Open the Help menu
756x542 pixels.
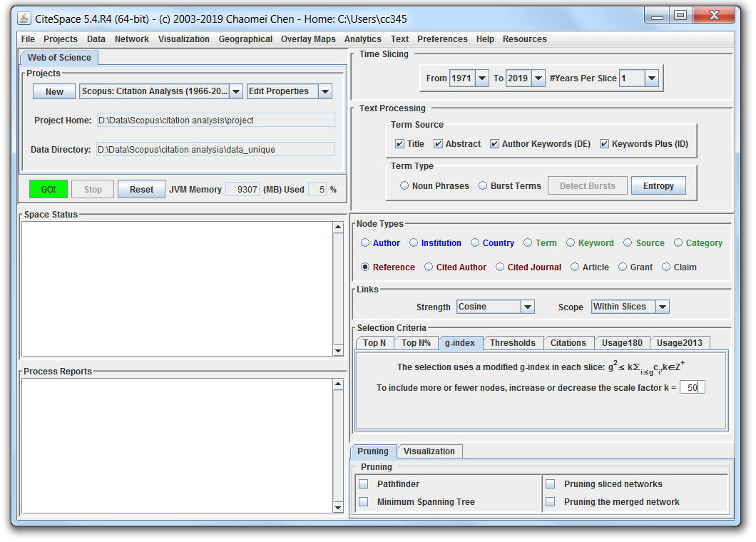pos(485,39)
